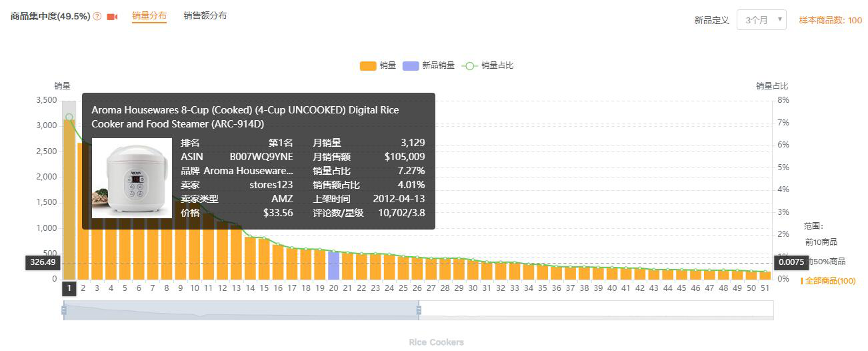
Task: Click the bar for product 16
Action: (278, 262)
